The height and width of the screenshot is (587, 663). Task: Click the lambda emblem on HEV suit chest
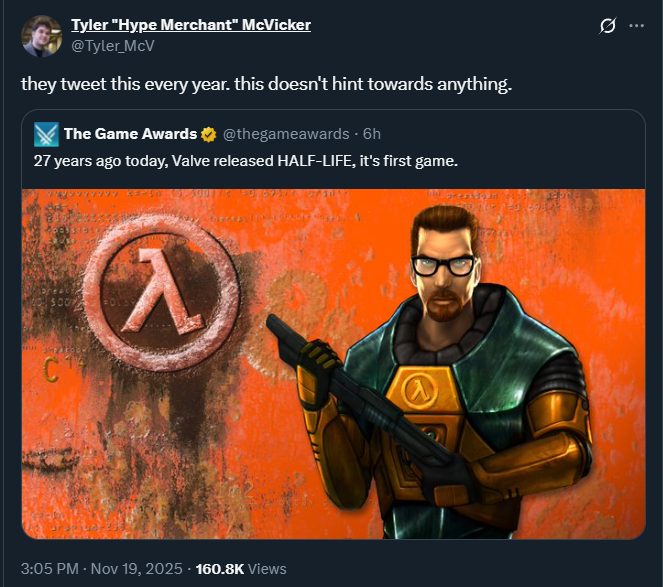(419, 388)
